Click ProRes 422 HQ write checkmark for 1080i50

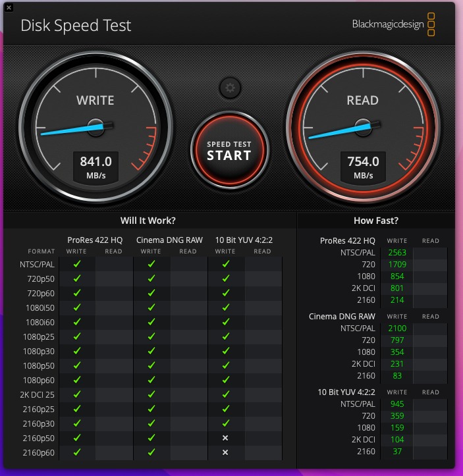77,307
